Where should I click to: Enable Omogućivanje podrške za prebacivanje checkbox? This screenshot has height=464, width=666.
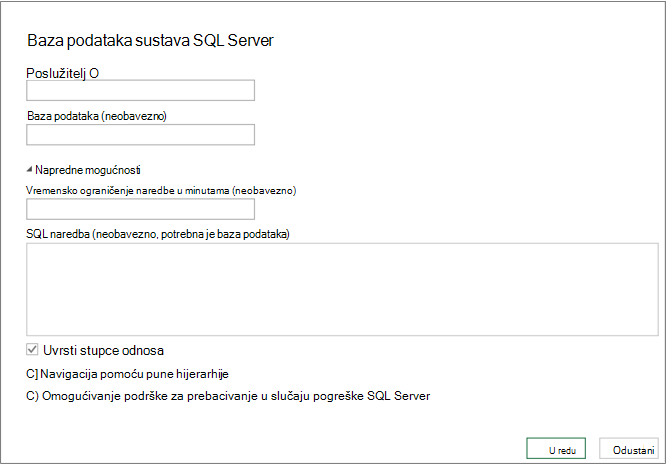tap(32, 396)
